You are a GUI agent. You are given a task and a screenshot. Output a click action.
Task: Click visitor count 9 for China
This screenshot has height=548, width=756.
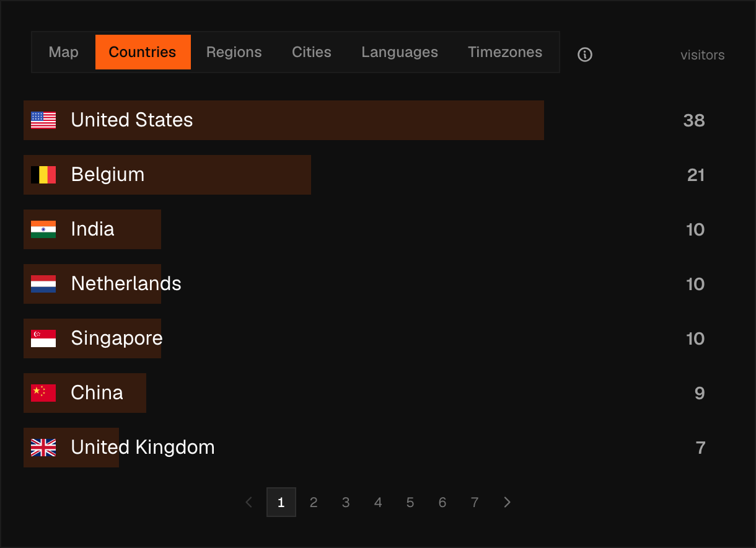tap(700, 393)
